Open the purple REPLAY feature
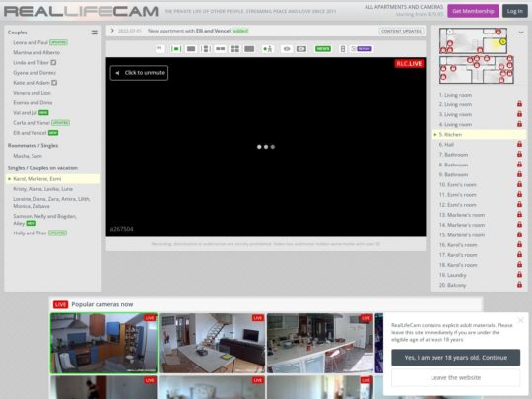This screenshot has width=532, height=399. [x=365, y=49]
